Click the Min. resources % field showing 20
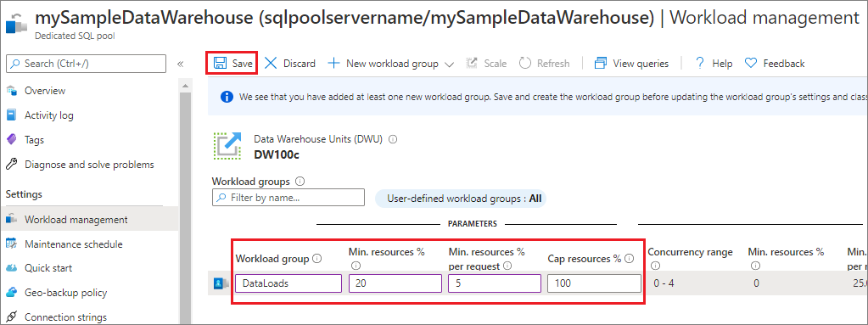 pos(395,283)
